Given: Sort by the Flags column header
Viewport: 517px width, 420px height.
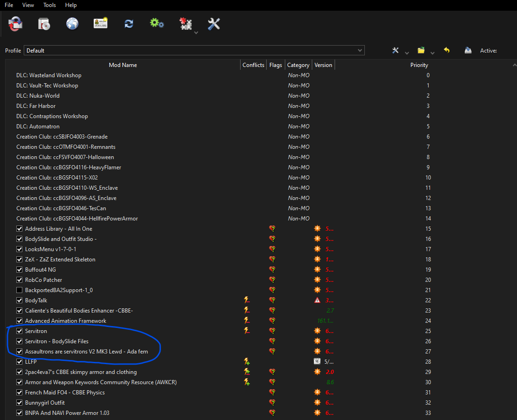Looking at the screenshot, I should tap(275, 65).
